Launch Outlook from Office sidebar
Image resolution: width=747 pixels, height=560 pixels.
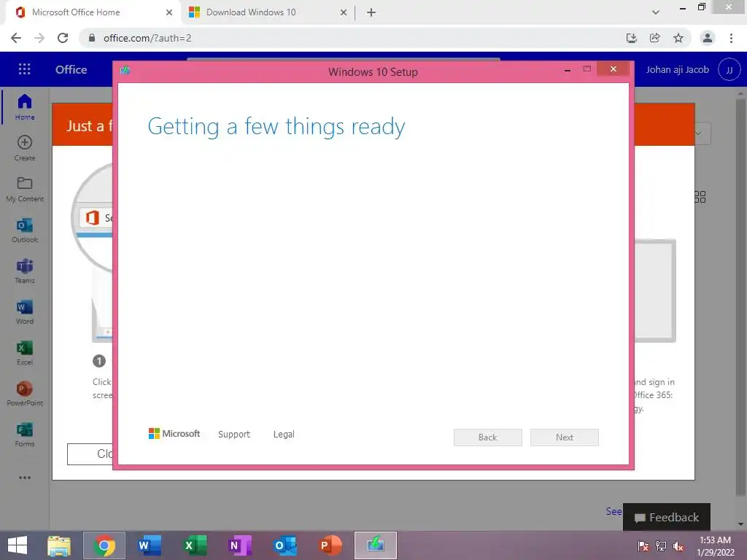[x=25, y=230]
